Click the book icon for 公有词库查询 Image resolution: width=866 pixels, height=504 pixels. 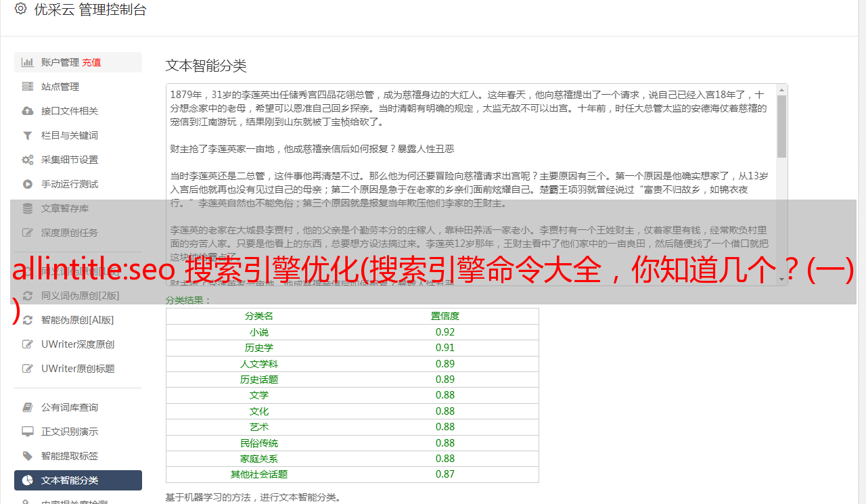pos(28,407)
